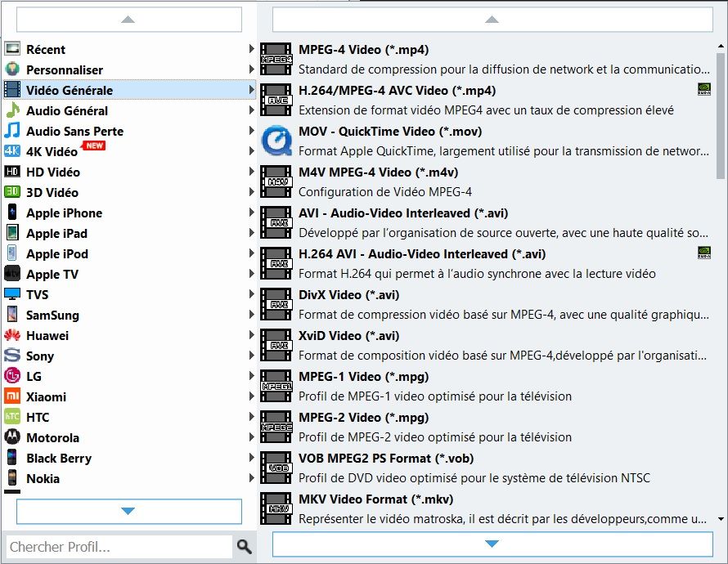Click the Audio Général green note icon
The image size is (728, 564).
12,110
